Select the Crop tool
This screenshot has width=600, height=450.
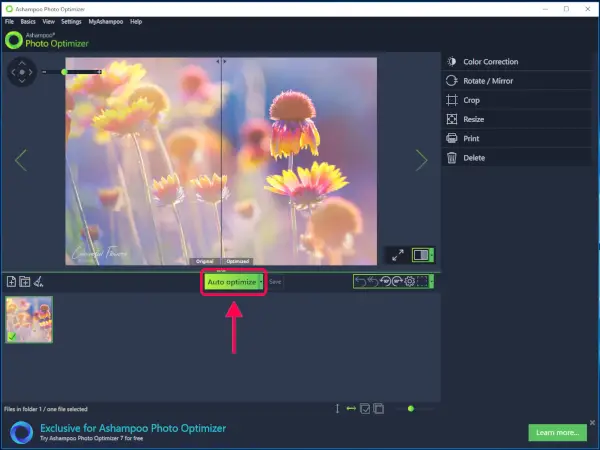(471, 100)
